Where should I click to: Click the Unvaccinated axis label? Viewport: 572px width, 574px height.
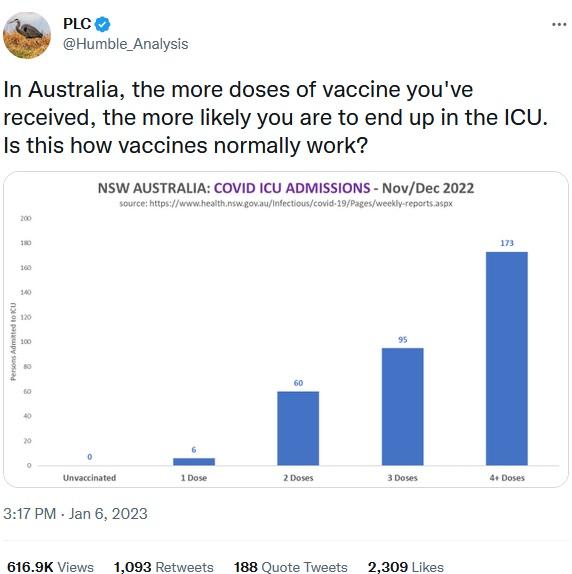pyautogui.click(x=89, y=478)
